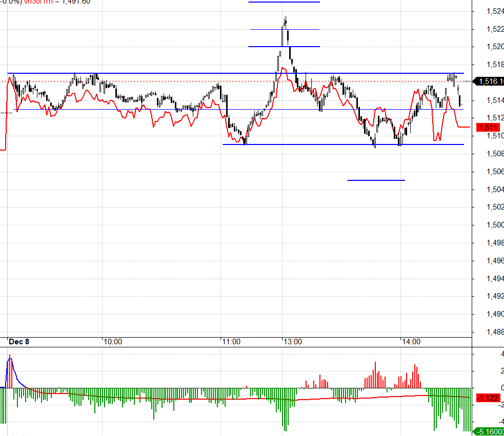
Task: Click the 1,496 price axis label
Action: [495, 261]
